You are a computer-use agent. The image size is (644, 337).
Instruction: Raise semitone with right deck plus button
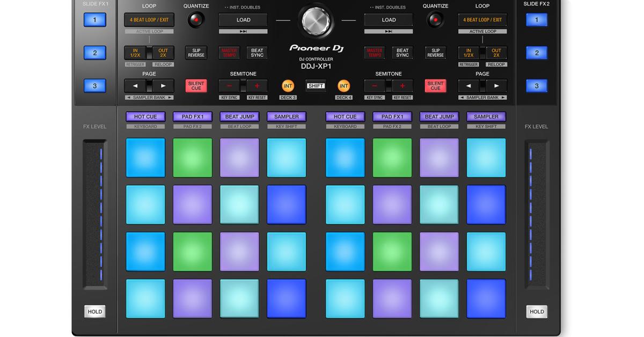pos(402,86)
